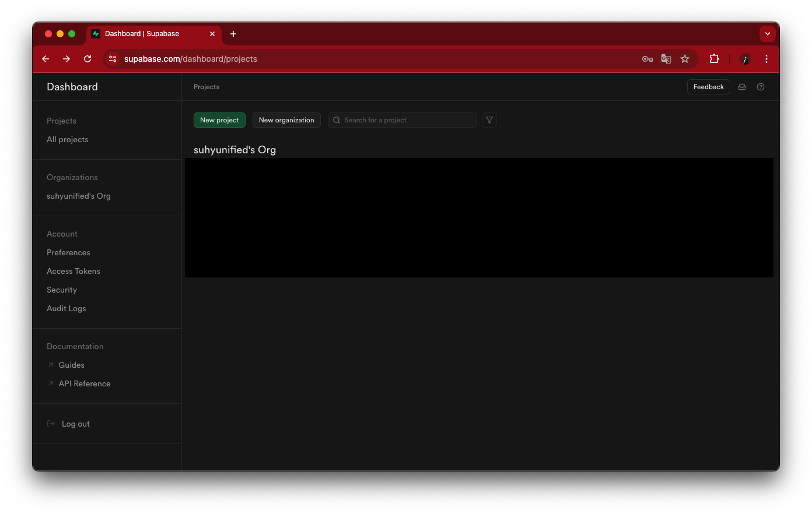Click the macOS green fullscreen button
Screen dimensions: 812x514
tap(72, 34)
